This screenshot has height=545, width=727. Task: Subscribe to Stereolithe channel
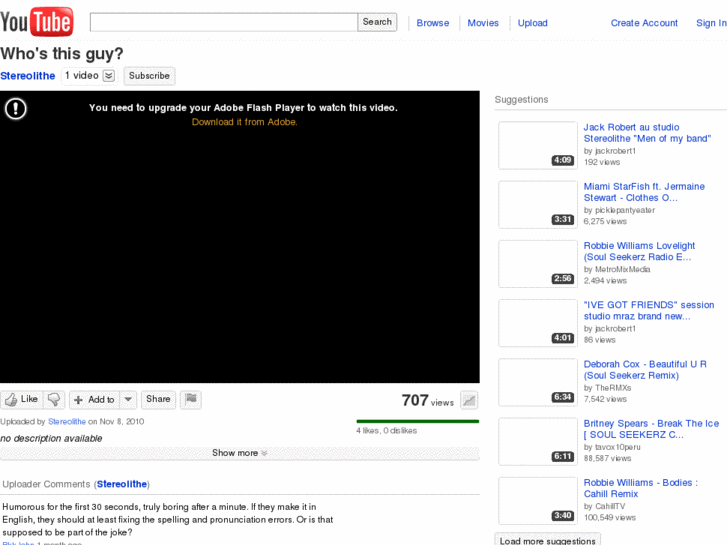click(149, 76)
